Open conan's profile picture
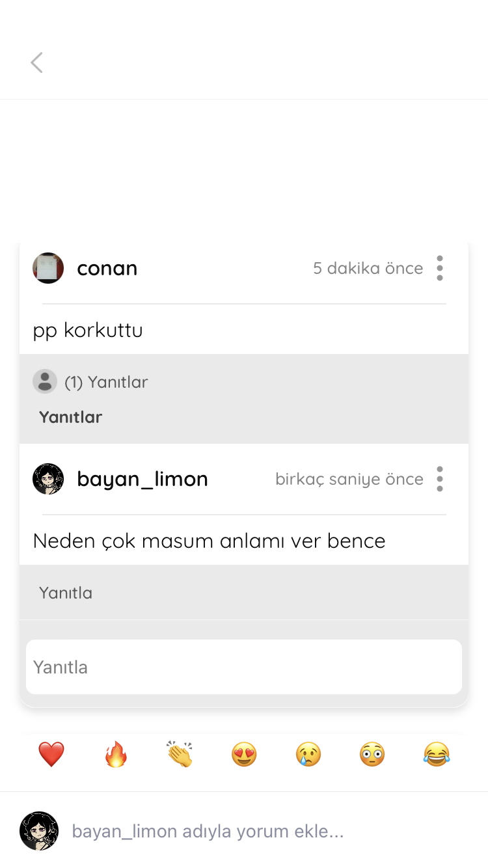Viewport: 488px width, 868px height. point(48,268)
